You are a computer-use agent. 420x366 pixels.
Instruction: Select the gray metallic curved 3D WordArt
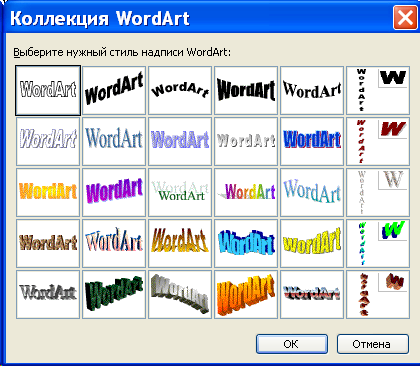click(180, 294)
